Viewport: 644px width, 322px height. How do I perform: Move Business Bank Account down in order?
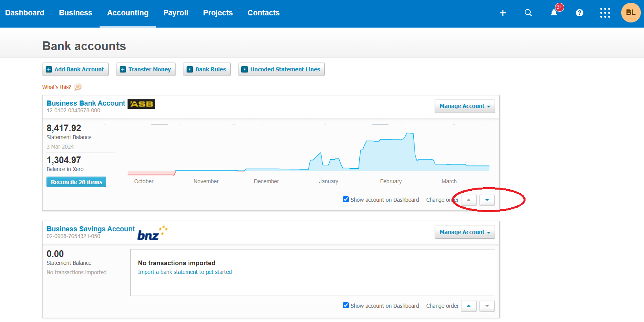(487, 200)
